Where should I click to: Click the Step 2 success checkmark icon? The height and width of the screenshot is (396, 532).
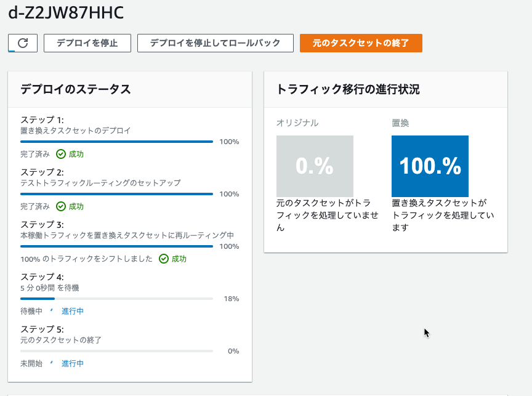[61, 206]
